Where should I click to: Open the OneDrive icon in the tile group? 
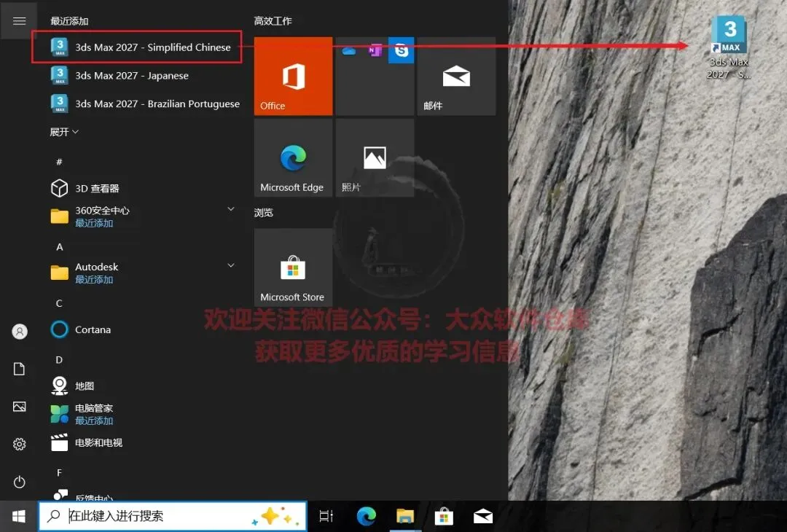point(349,50)
